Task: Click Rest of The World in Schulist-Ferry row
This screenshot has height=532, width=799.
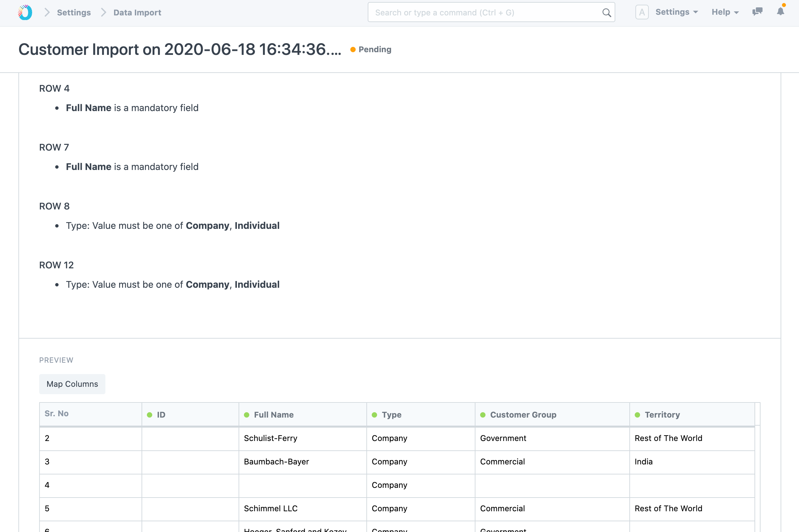Action: click(x=692, y=438)
